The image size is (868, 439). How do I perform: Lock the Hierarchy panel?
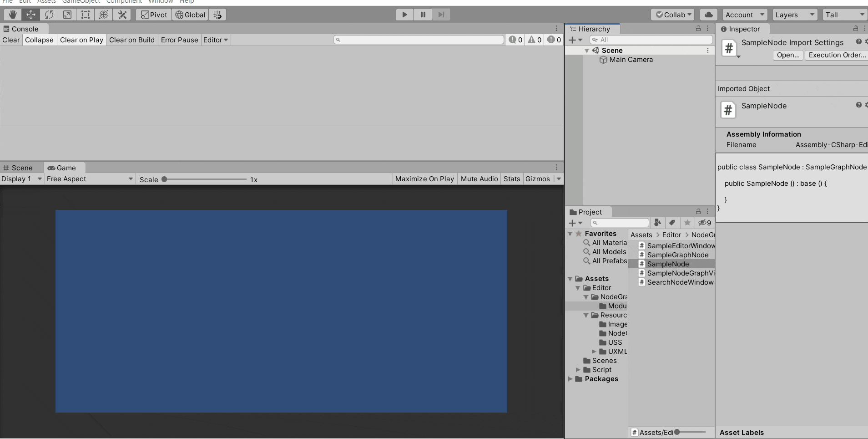coord(698,28)
